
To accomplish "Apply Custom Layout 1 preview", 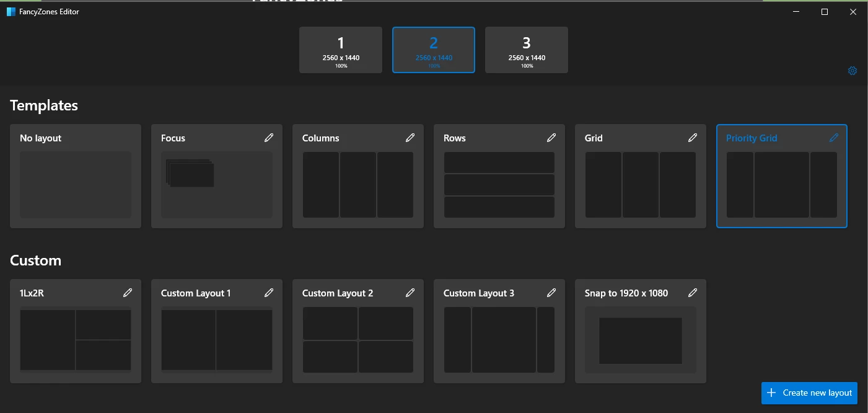I will point(217,340).
